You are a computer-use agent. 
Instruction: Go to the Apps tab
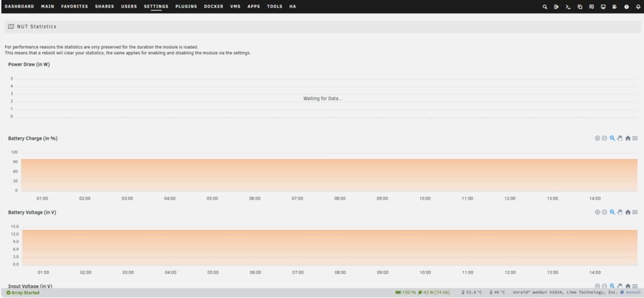coord(253,6)
